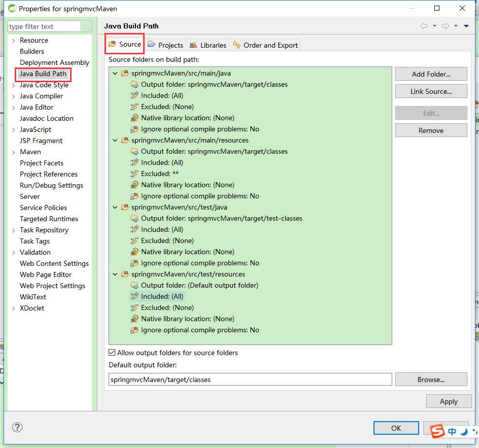
Task: Click Default output folder icon under src/test/resources
Action: pyautogui.click(x=134, y=285)
